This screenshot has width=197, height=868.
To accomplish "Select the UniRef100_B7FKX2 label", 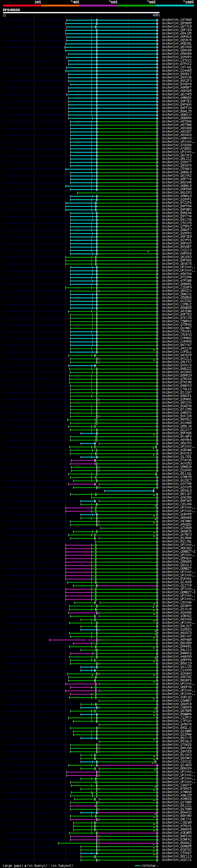I will coord(176,64).
